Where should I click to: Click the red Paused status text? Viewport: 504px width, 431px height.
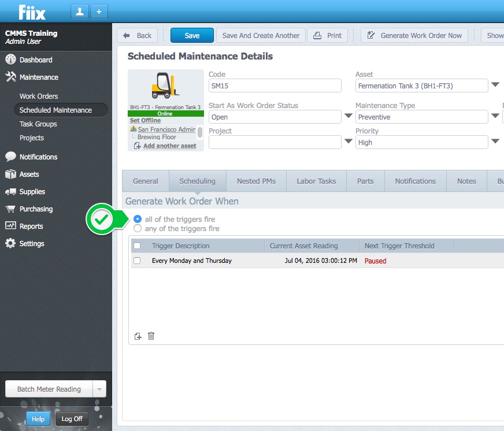point(376,261)
